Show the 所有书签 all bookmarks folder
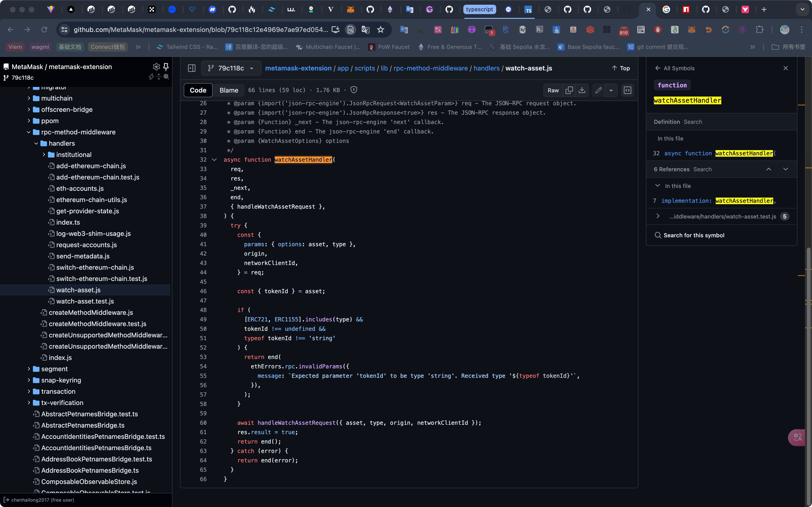Image resolution: width=812 pixels, height=507 pixels. point(788,47)
